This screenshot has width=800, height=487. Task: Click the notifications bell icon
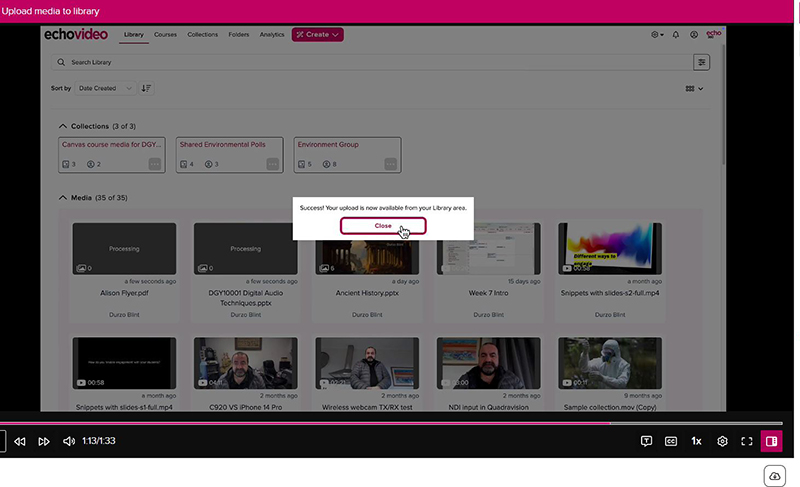676,34
